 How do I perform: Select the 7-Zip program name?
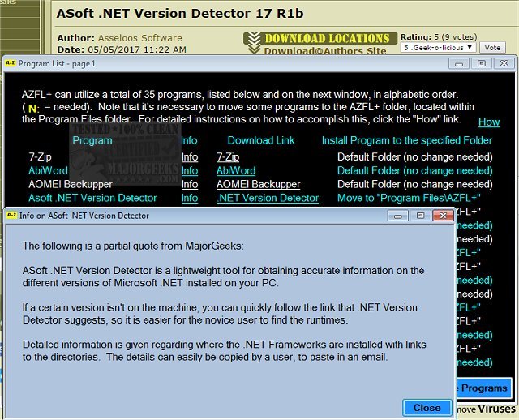tap(40, 156)
